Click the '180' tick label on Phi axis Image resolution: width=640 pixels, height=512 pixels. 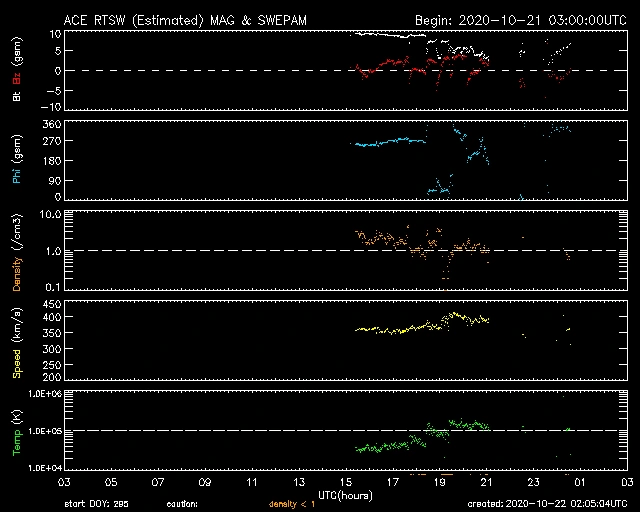[52, 161]
